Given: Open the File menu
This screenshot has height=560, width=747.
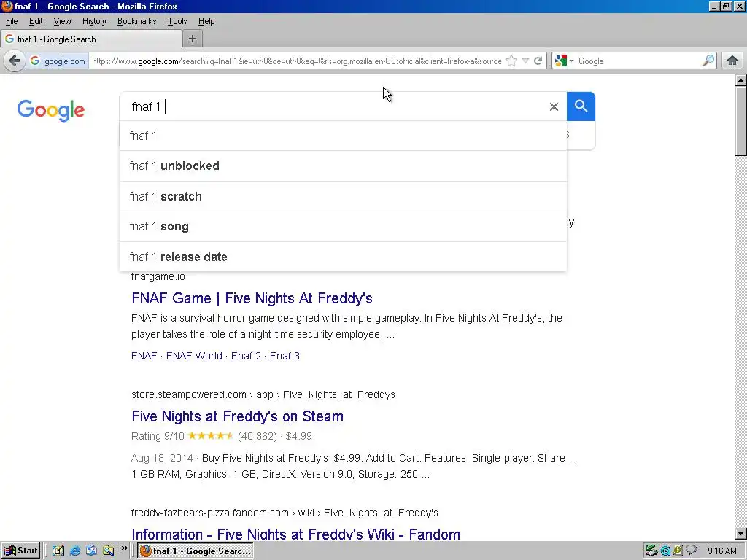Looking at the screenshot, I should pos(12,21).
